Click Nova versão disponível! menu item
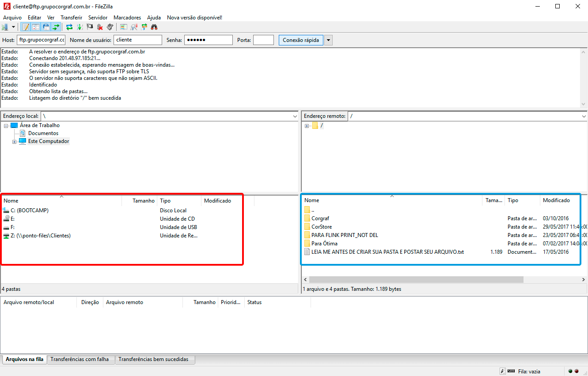The image size is (588, 376). click(194, 18)
